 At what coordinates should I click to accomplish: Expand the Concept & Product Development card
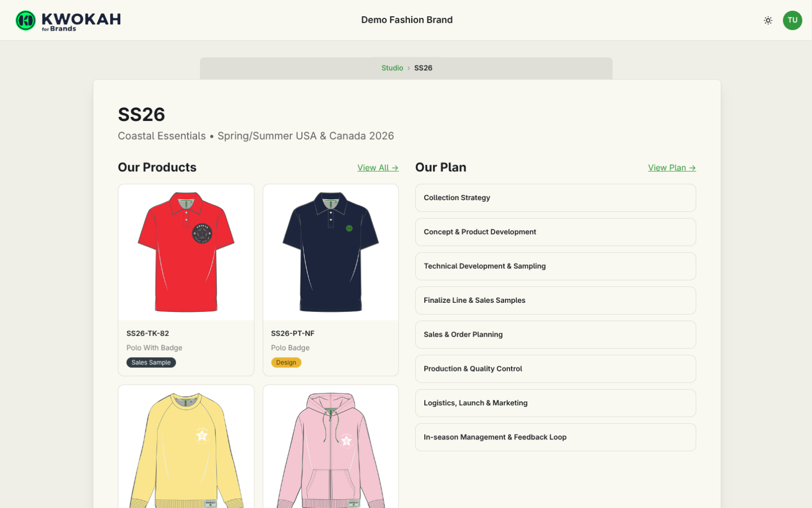pyautogui.click(x=555, y=232)
